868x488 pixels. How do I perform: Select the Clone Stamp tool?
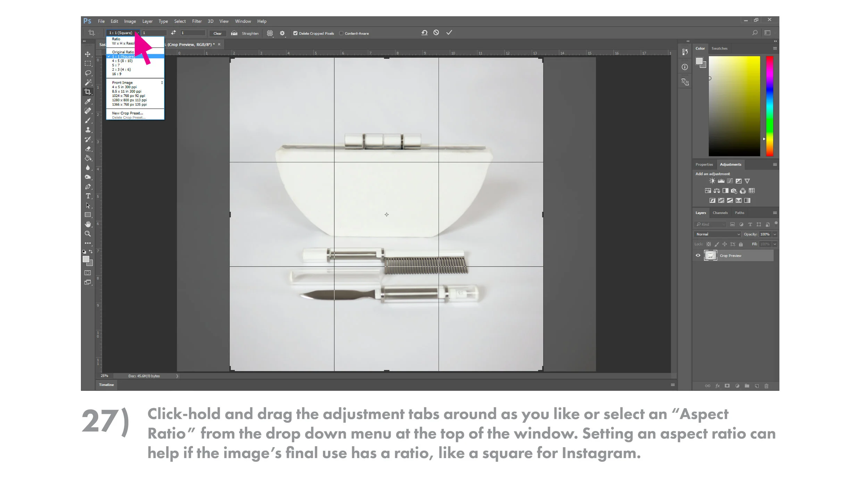(x=88, y=130)
